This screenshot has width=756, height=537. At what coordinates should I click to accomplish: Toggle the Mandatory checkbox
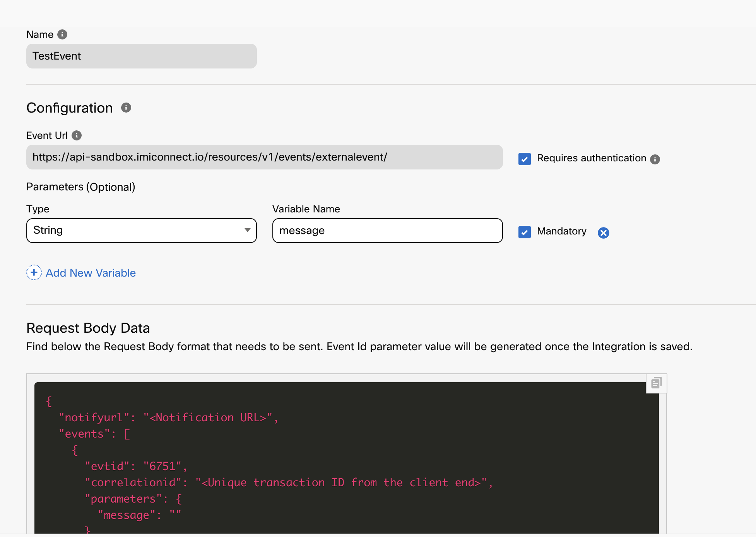(525, 232)
